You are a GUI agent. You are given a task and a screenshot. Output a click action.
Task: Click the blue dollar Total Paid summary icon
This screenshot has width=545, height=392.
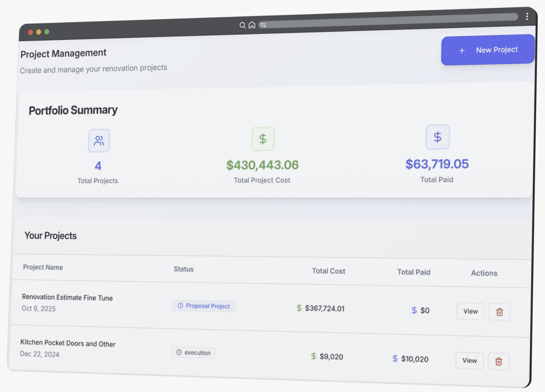click(437, 137)
